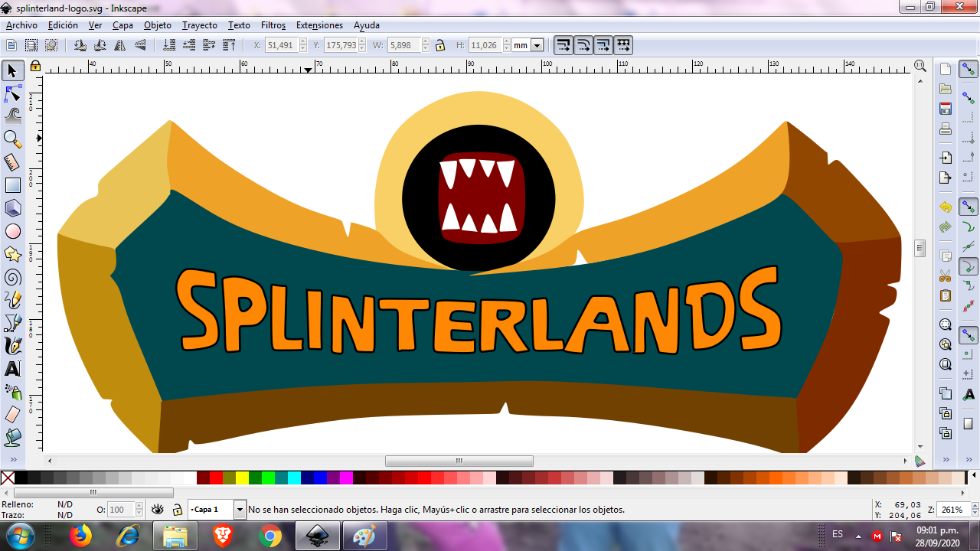The height and width of the screenshot is (551, 980).
Task: Toggle current layer lock in status bar
Action: pos(178,509)
